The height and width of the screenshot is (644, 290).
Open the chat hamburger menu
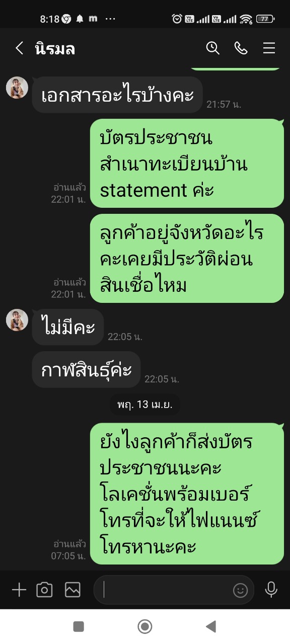coord(269,48)
